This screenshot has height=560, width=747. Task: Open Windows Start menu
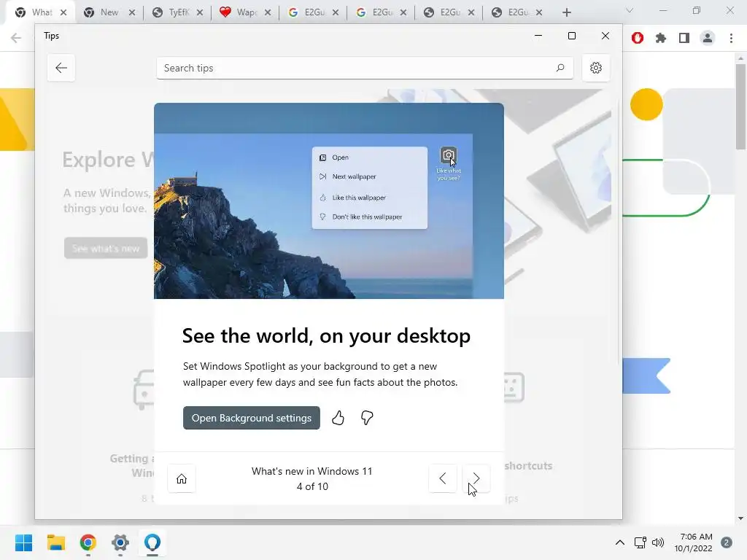pos(23,542)
